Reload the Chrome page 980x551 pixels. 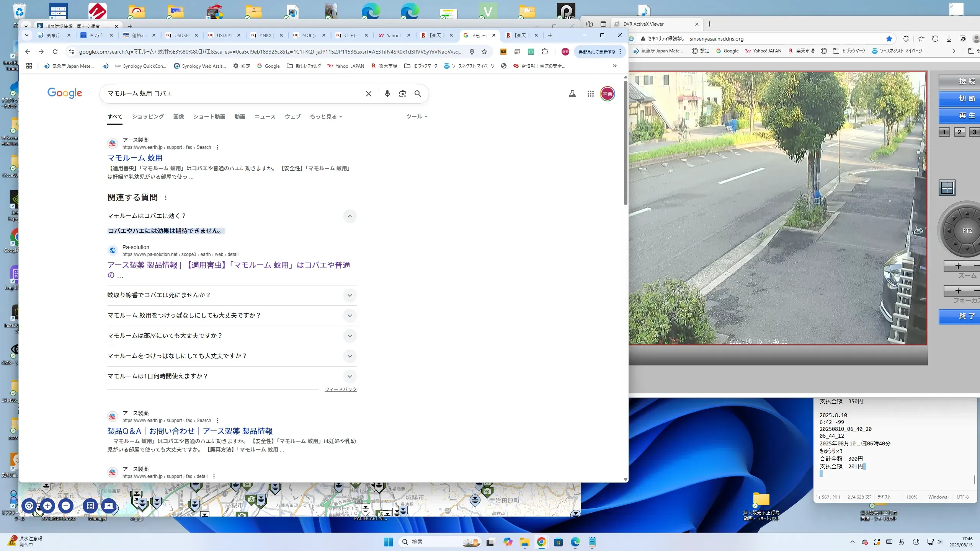tap(55, 52)
